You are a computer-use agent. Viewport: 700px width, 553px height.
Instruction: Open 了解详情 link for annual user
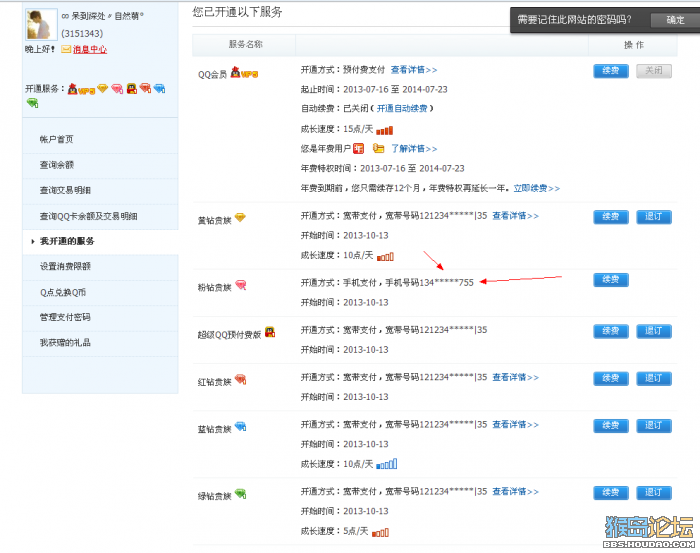coord(414,149)
